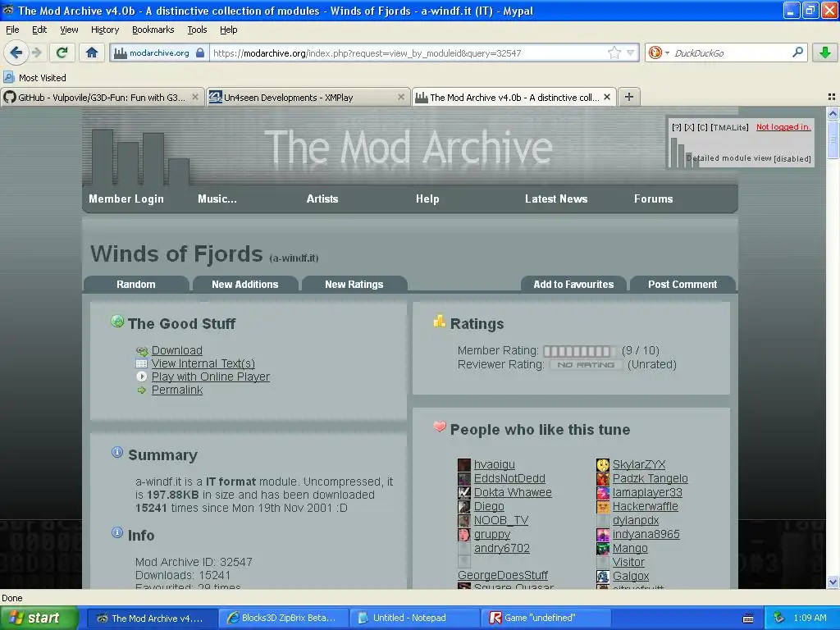The width and height of the screenshot is (840, 630).
Task: Open Padzk Tangelo profile link
Action: pos(650,478)
